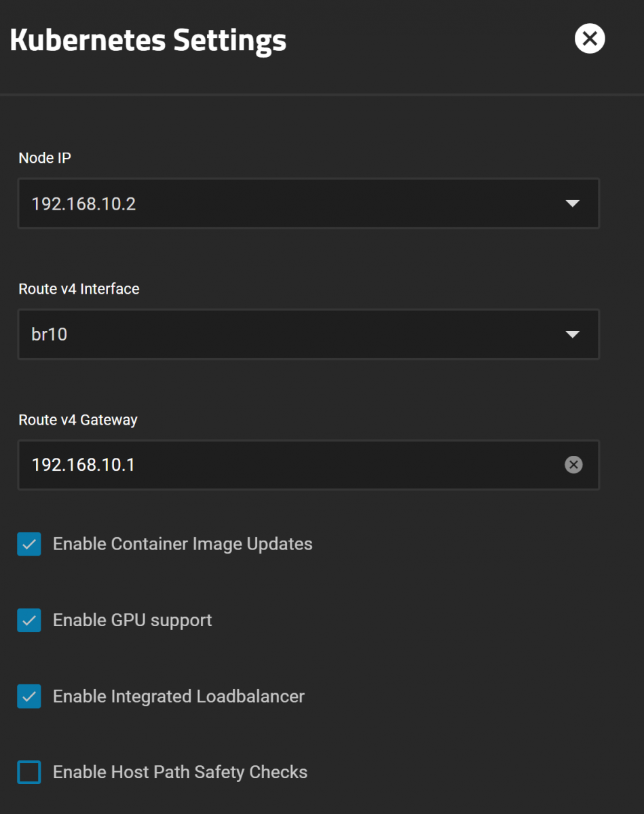The width and height of the screenshot is (644, 814).
Task: Close the Kubernetes Settings panel
Action: pyautogui.click(x=590, y=39)
